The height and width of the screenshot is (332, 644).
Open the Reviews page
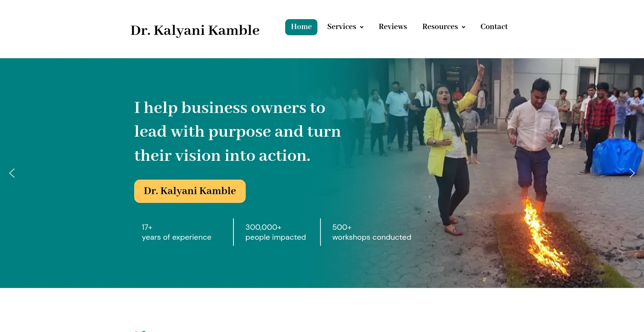click(393, 27)
